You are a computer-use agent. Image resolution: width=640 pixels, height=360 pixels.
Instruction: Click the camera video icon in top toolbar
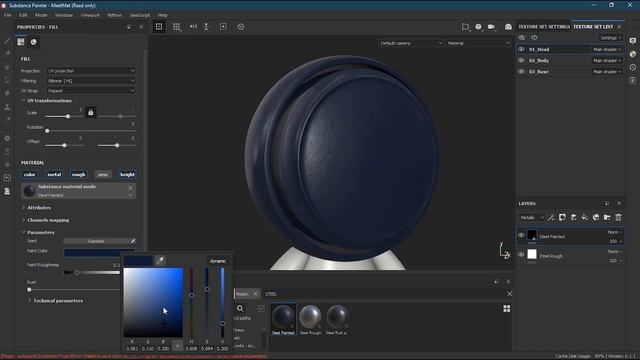pyautogui.click(x=491, y=27)
